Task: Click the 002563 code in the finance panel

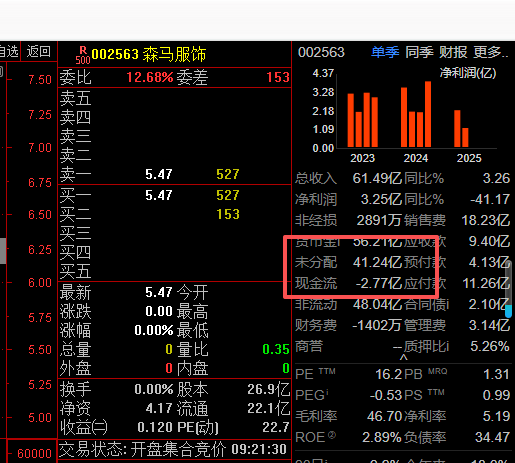Action: tap(321, 52)
